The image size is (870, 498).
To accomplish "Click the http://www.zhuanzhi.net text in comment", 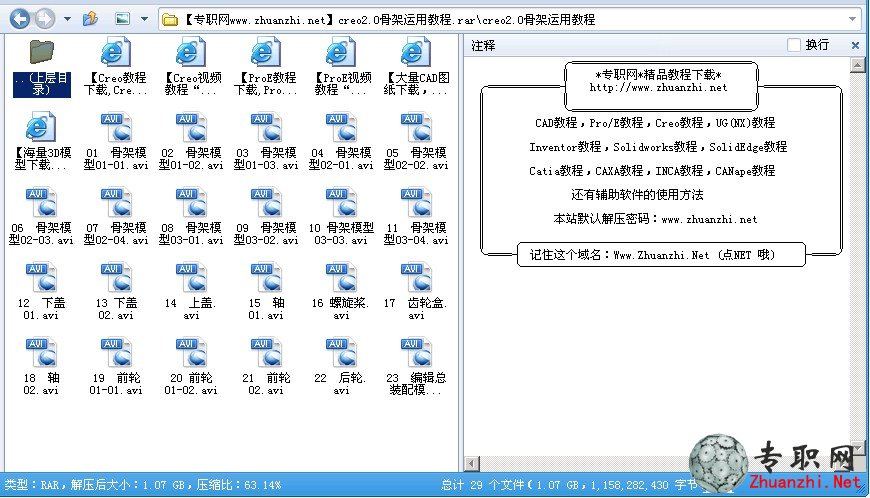I will [658, 88].
